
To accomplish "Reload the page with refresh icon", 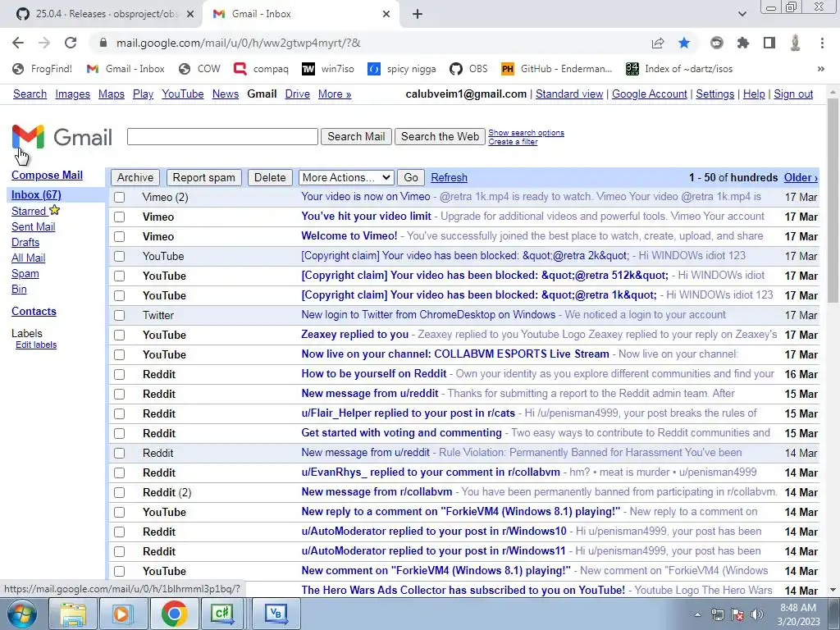I will pyautogui.click(x=71, y=43).
